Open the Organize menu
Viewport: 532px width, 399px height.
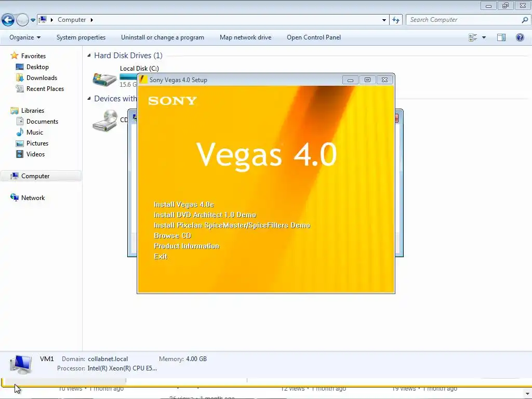25,37
